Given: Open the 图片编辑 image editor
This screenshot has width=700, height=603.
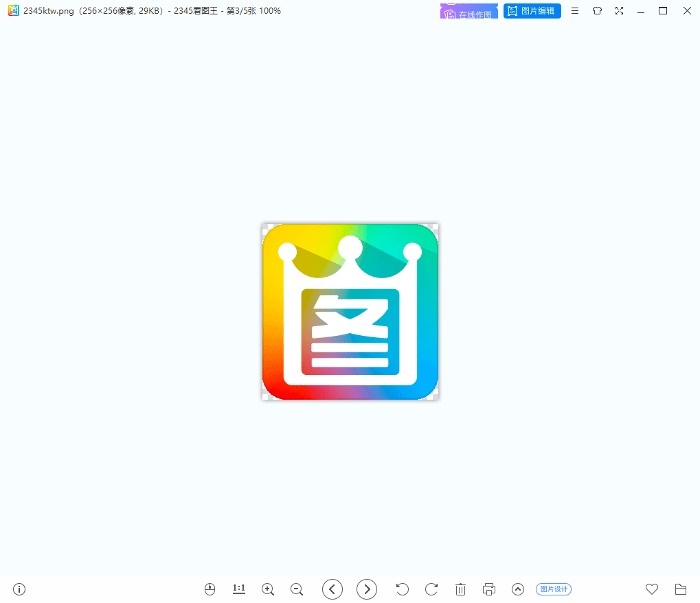Looking at the screenshot, I should [532, 11].
